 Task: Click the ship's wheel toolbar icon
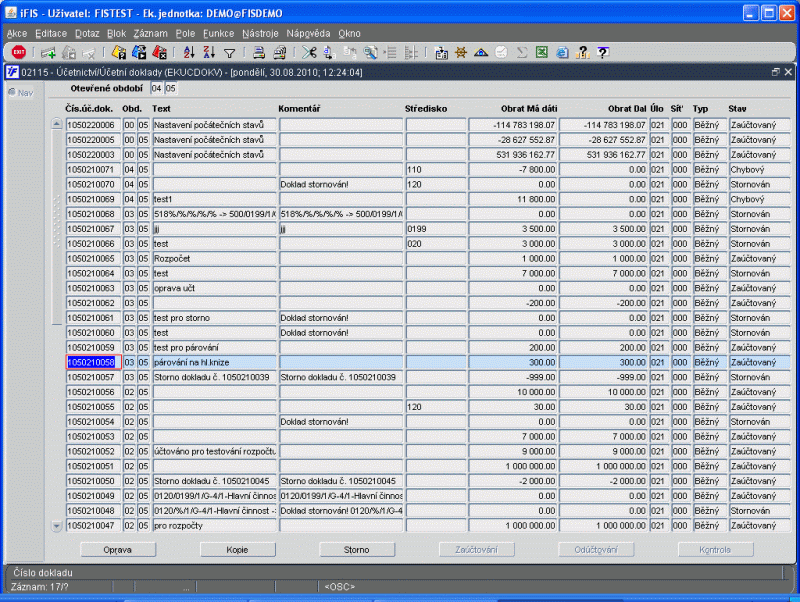pos(461,52)
